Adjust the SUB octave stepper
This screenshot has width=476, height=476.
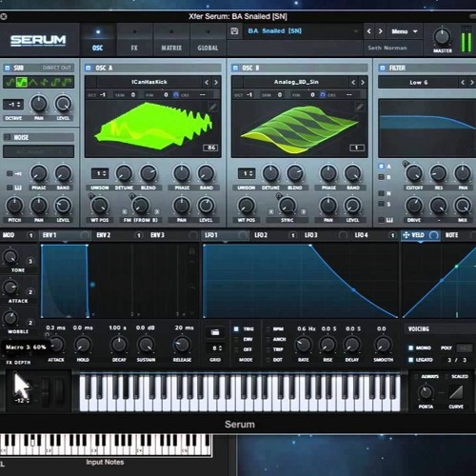pos(13,105)
